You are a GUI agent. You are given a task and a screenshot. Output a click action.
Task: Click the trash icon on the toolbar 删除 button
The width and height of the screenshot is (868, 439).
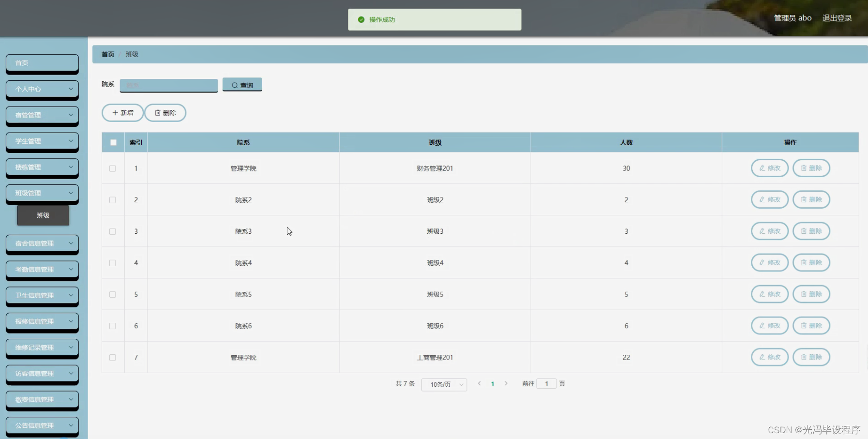click(x=158, y=112)
